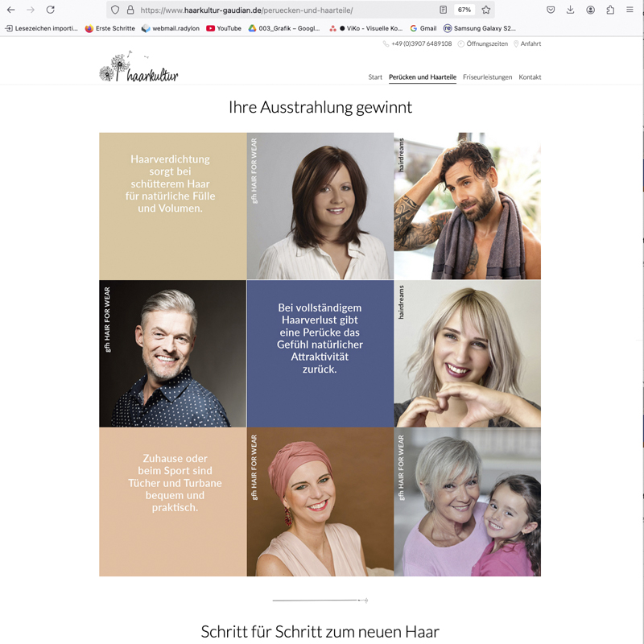Go to the Start menu item
This screenshot has width=644, height=644.
[375, 77]
